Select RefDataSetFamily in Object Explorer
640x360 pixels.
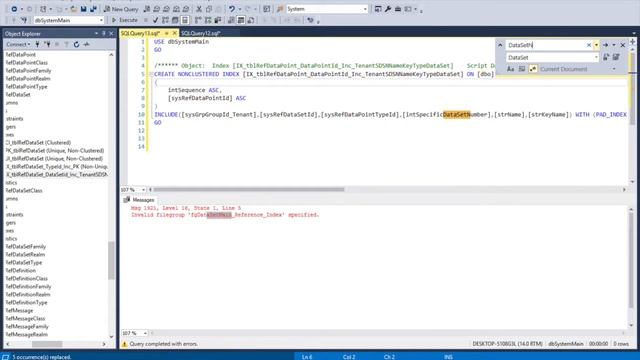[x=25, y=247]
